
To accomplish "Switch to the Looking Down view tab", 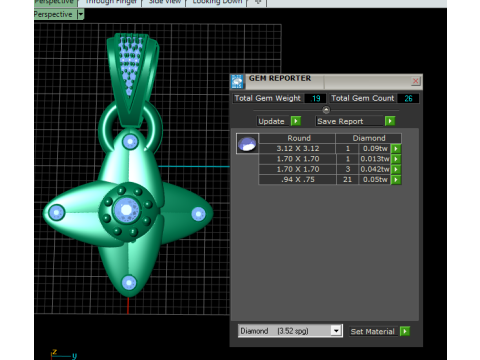I will 218,2.
